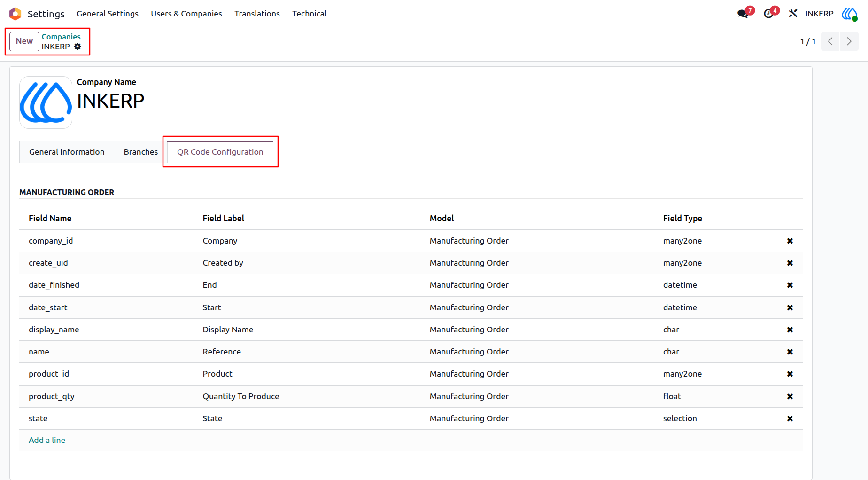Select the QR Code Configuration tab

click(x=220, y=152)
